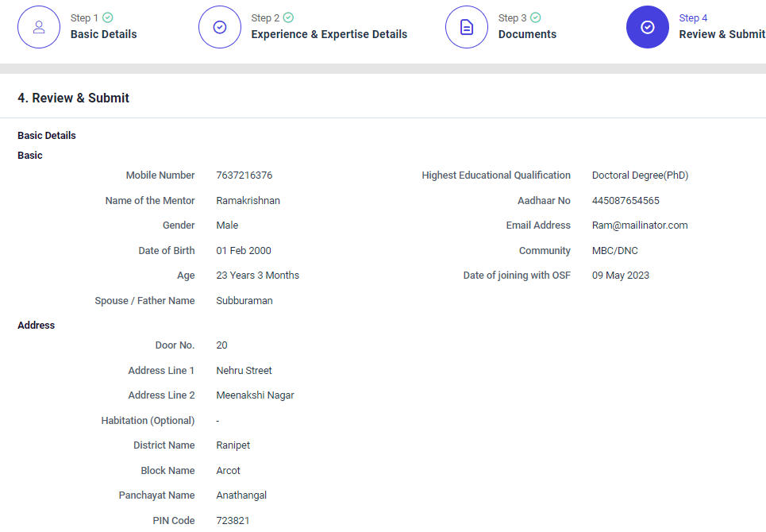Click the mentor name Ramakrishnan
The width and height of the screenshot is (766, 532).
tap(248, 201)
